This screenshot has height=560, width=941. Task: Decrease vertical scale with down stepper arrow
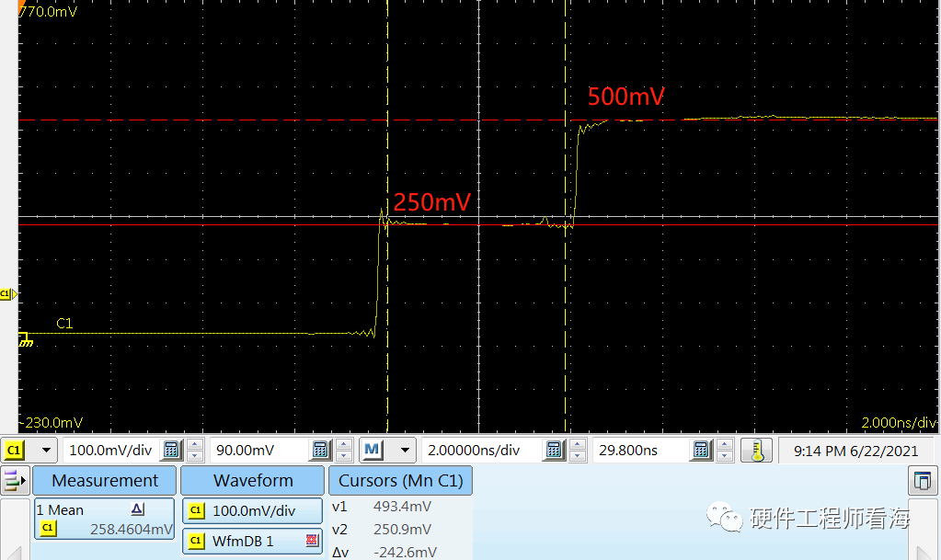point(194,455)
